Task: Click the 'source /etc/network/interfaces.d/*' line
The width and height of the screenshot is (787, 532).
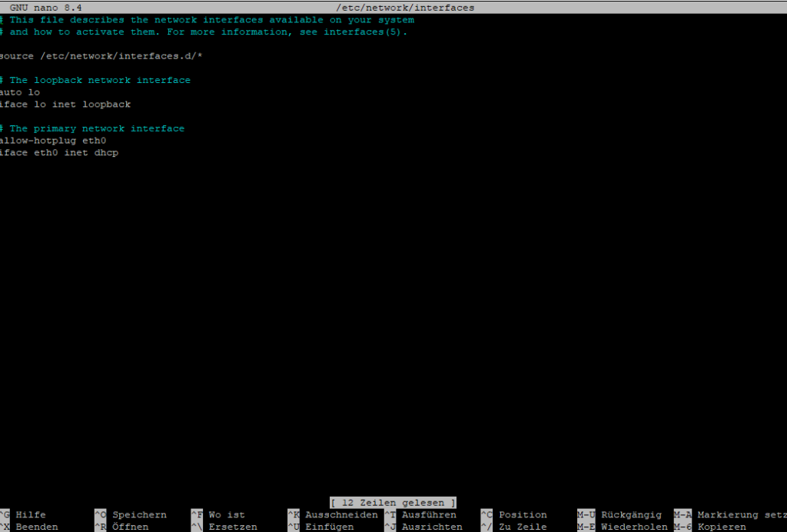Action: [x=101, y=56]
